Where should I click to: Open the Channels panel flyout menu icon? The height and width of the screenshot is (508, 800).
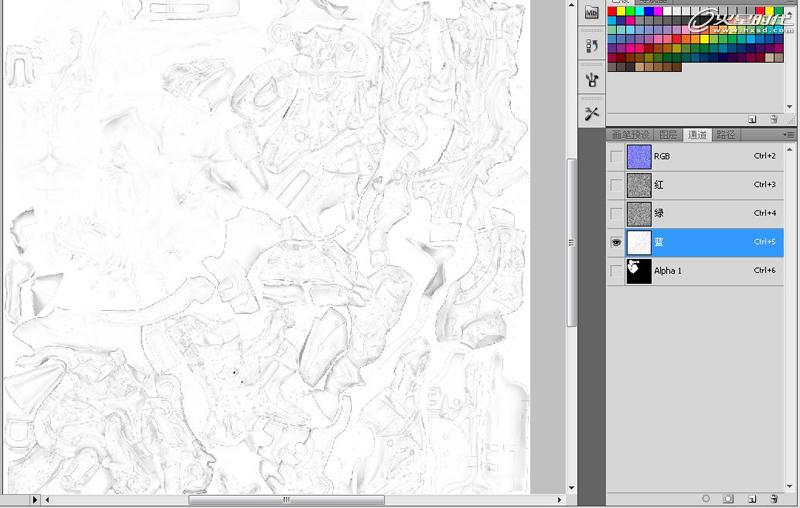point(789,135)
